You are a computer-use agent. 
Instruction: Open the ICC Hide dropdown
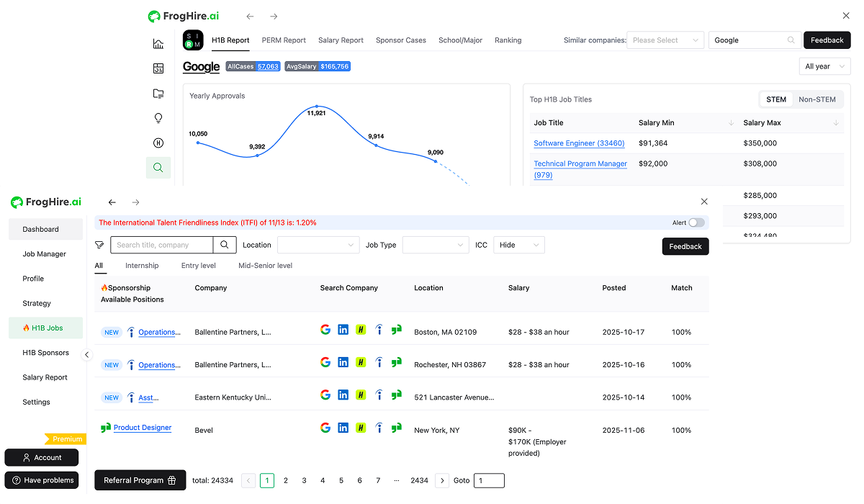click(x=518, y=245)
